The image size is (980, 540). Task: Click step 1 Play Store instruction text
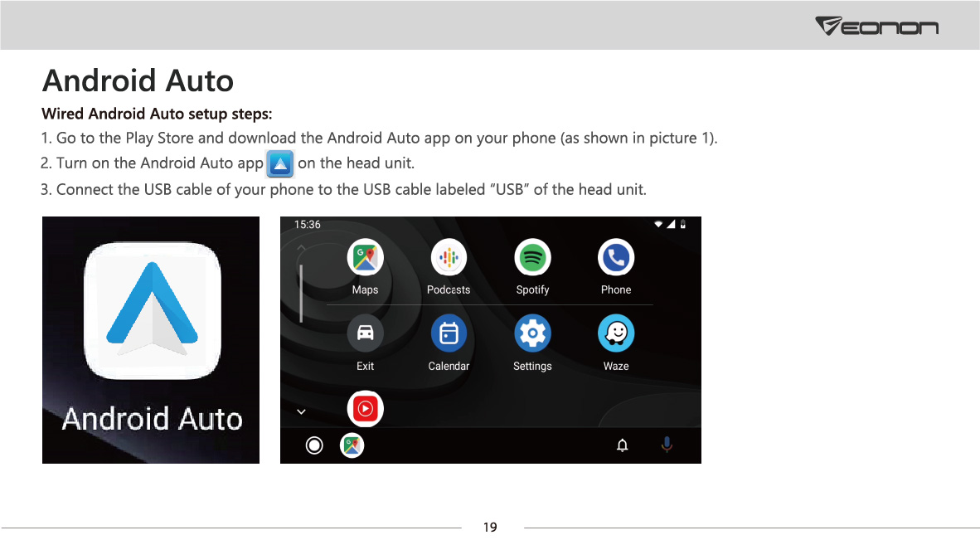[x=380, y=139]
